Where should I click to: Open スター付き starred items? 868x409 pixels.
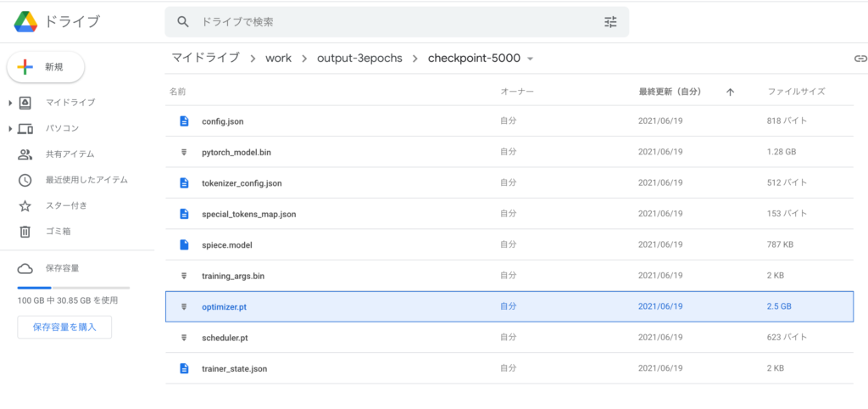pos(65,205)
